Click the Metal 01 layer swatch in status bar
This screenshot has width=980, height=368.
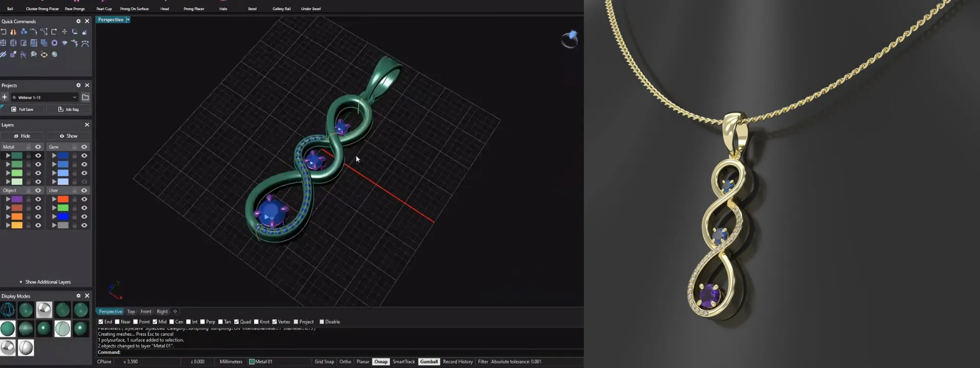(x=252, y=362)
